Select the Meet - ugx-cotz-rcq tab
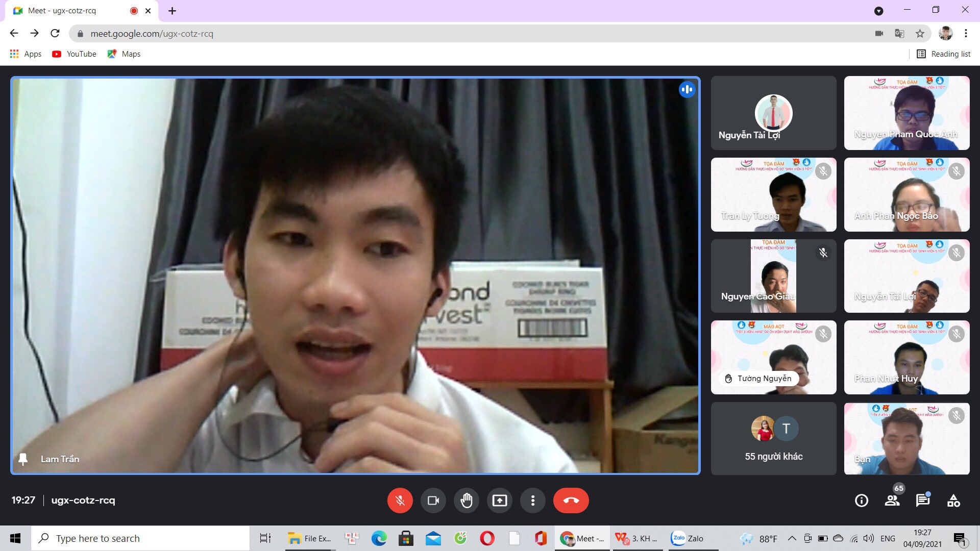The height and width of the screenshot is (551, 980). point(82,11)
